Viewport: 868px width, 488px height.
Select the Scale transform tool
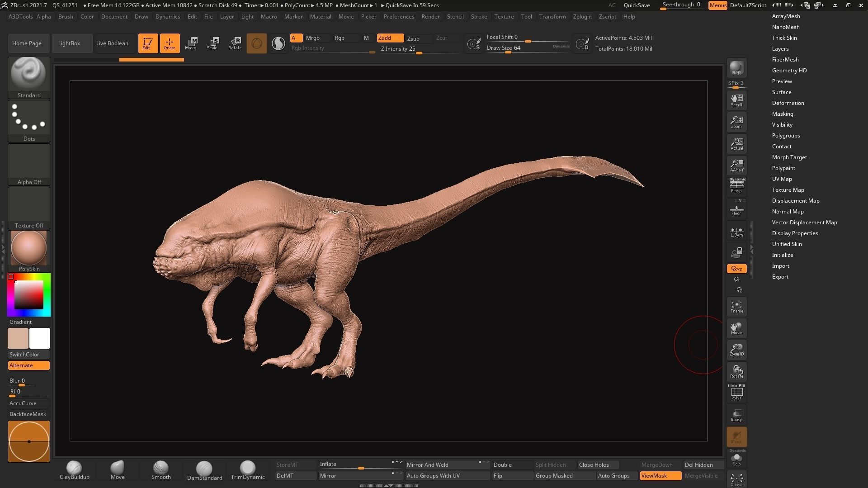(212, 43)
